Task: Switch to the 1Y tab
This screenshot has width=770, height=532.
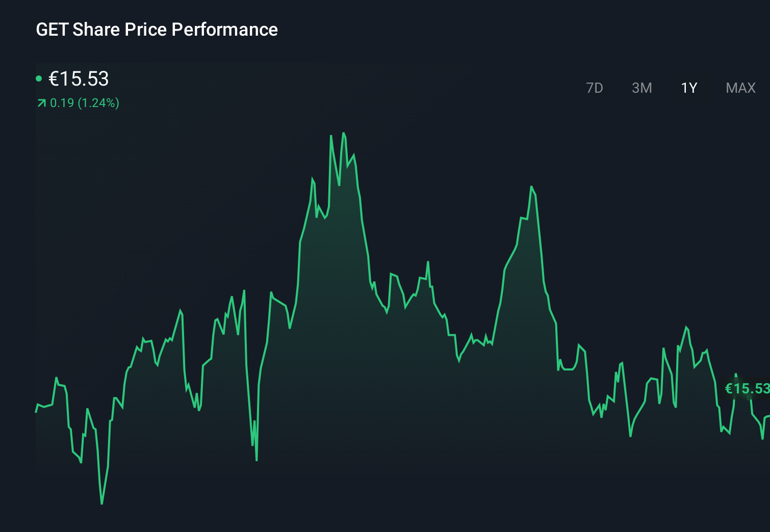Action: (688, 88)
